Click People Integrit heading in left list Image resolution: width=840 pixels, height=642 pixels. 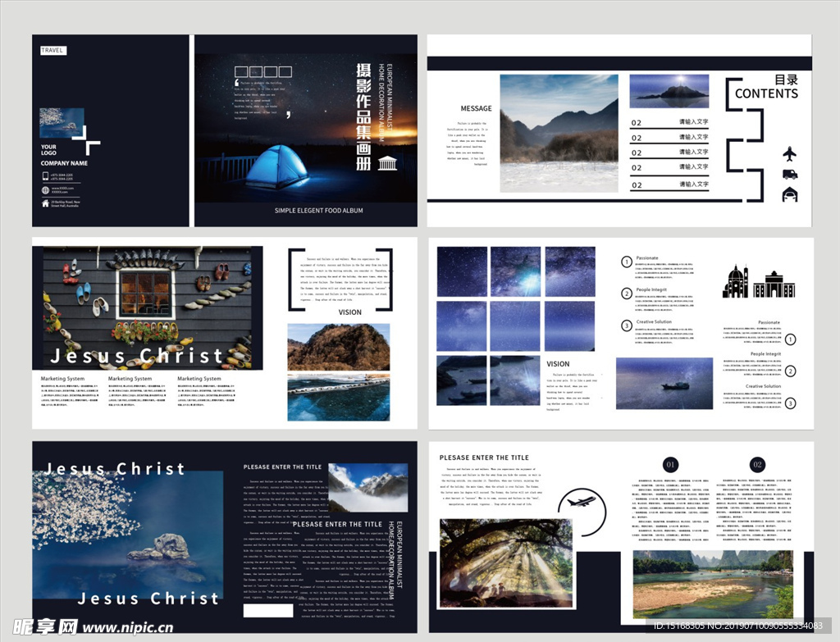[x=651, y=289]
